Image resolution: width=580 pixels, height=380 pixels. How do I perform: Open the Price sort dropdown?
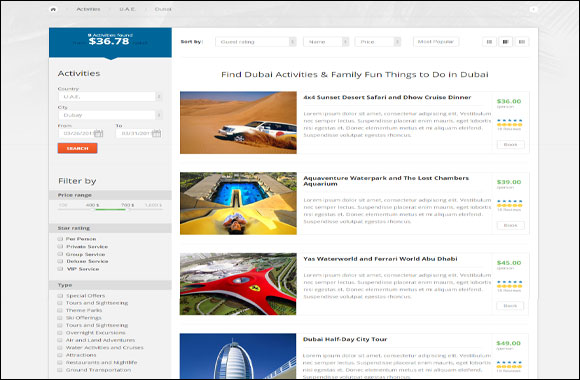point(378,42)
